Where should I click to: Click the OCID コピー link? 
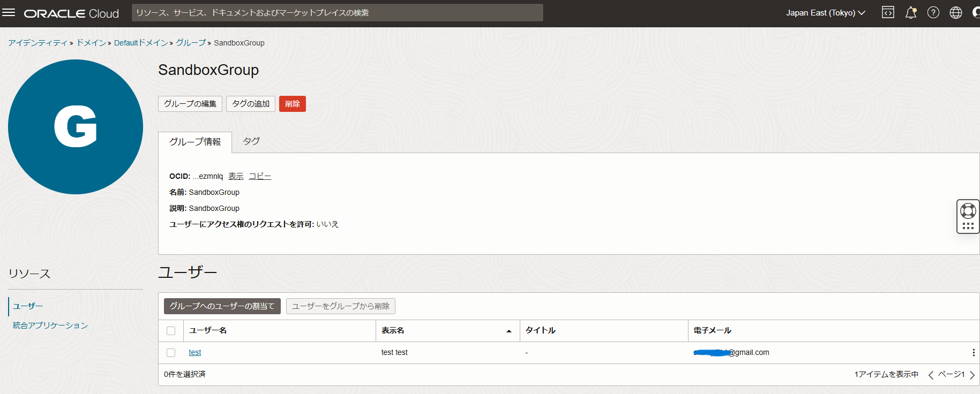click(260, 176)
